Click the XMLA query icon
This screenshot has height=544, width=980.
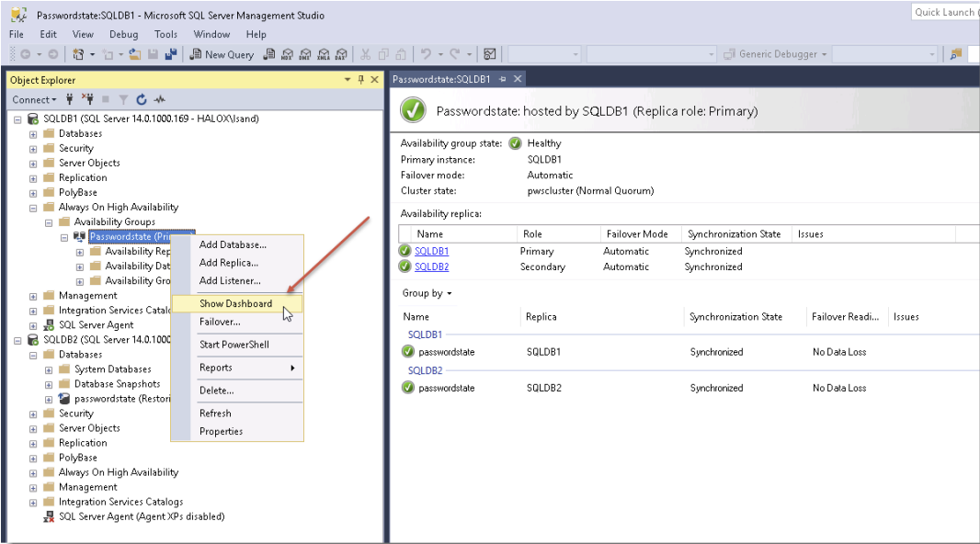(323, 54)
